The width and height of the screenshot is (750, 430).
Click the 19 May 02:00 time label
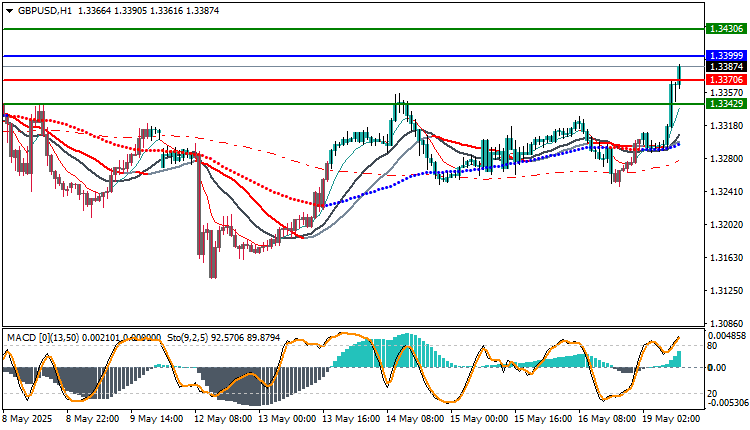coord(671,419)
